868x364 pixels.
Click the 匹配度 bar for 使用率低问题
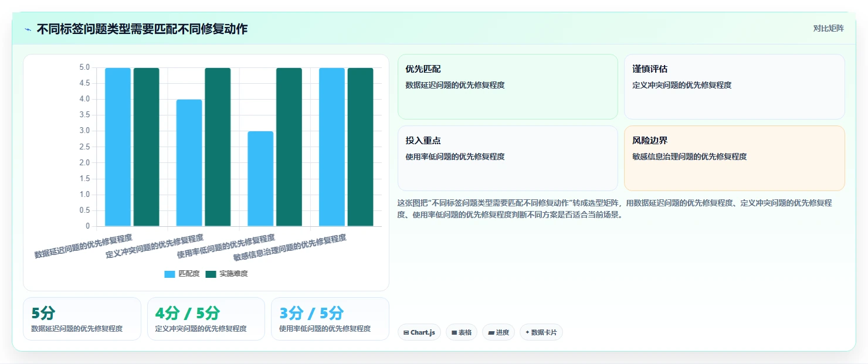tap(260, 179)
